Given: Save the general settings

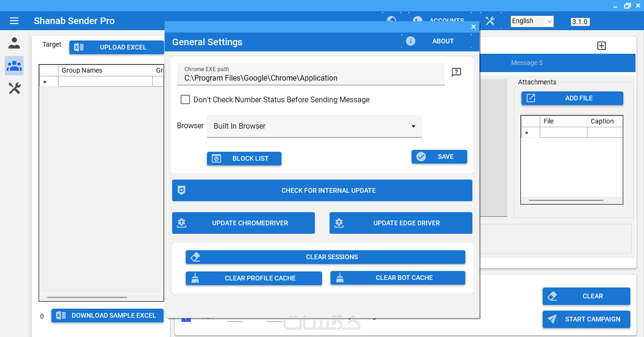Looking at the screenshot, I should tap(439, 156).
